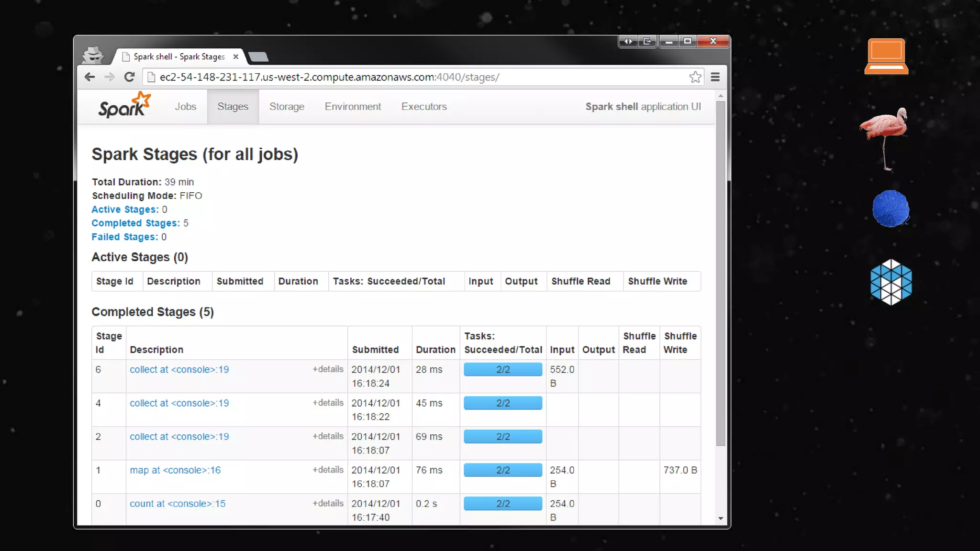Open the blue hexagon desktop icon

pos(891,282)
